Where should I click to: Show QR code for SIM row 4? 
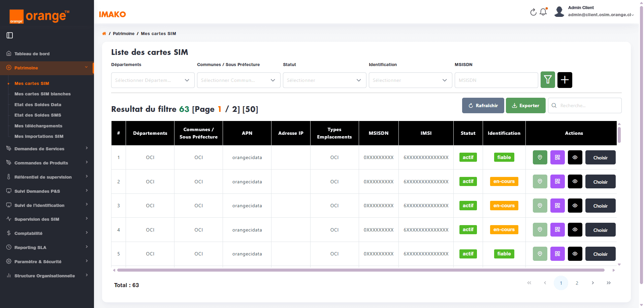coord(557,230)
